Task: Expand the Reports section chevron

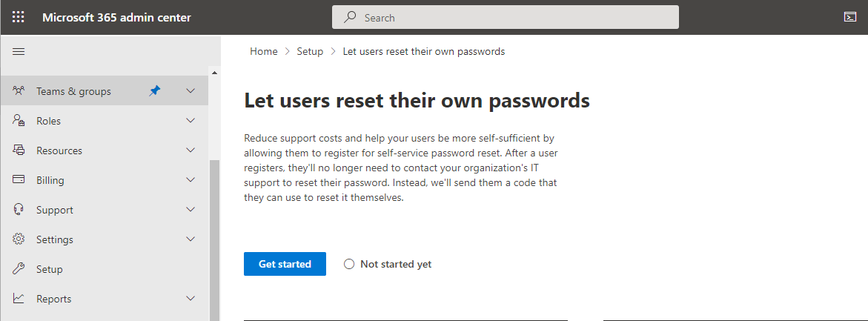Action: click(x=191, y=298)
